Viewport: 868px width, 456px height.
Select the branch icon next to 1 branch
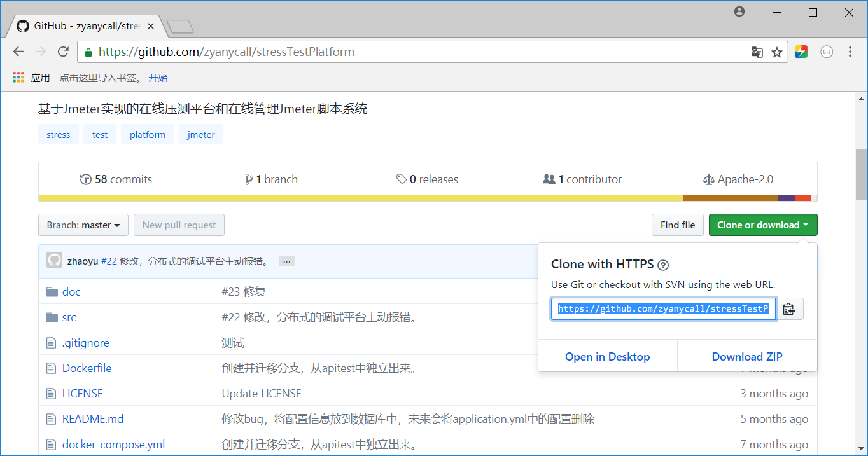coord(249,179)
